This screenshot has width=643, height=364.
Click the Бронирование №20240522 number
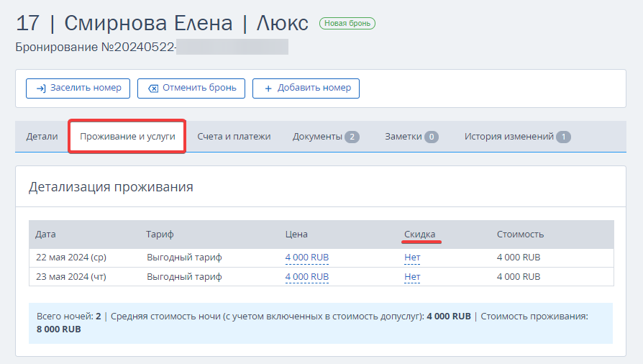[x=96, y=47]
